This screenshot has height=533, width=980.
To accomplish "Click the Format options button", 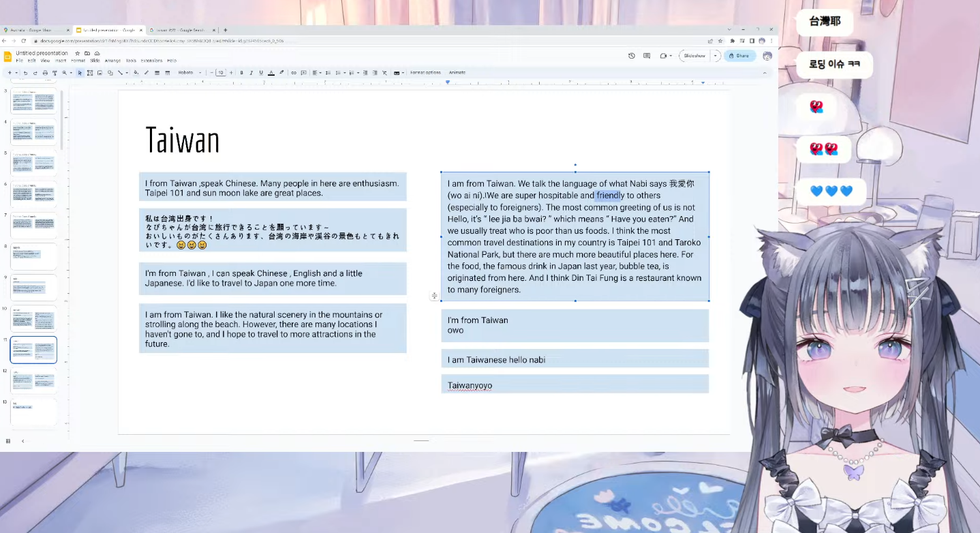I will tap(425, 72).
